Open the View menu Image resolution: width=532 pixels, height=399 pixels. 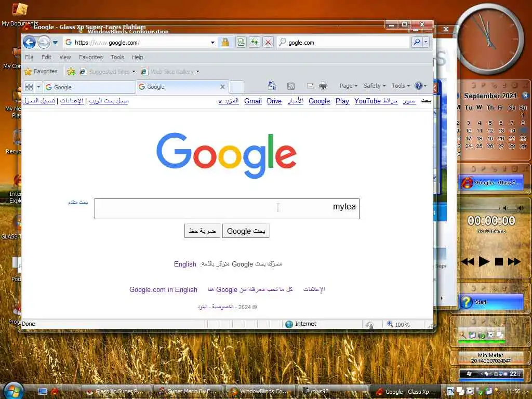[65, 57]
